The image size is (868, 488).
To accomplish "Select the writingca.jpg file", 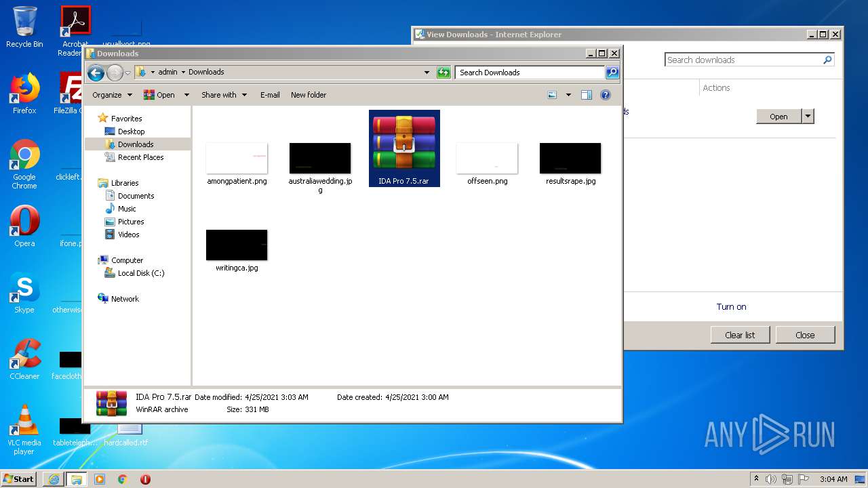I will pyautogui.click(x=237, y=245).
